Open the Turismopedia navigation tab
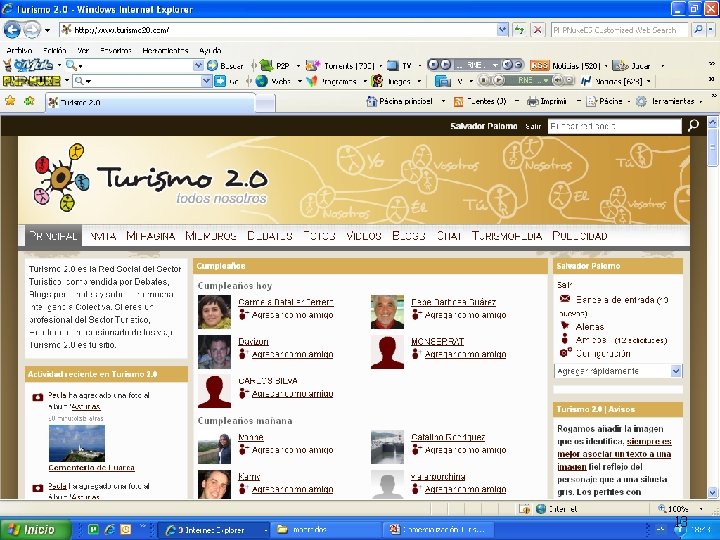This screenshot has width=720, height=540. [507, 236]
